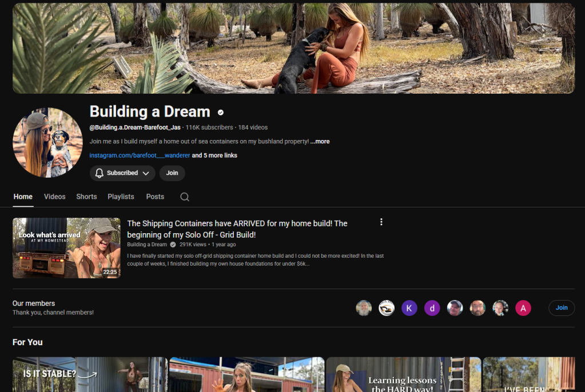Play the 'Look what's arrived' featured video thumbnail
The image size is (585, 392).
[66, 247]
